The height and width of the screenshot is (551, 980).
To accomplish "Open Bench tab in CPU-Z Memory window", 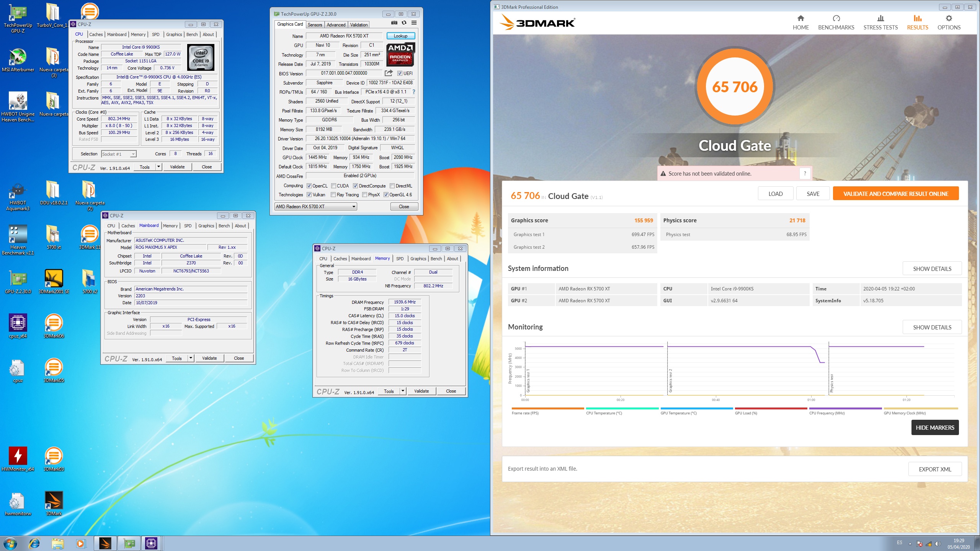I will 436,259.
